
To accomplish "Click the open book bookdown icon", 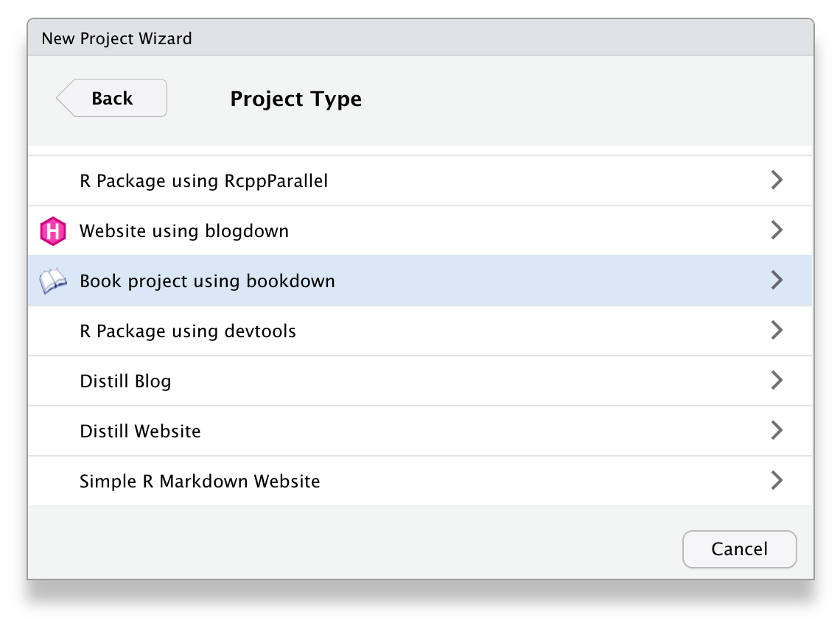I will click(x=53, y=281).
